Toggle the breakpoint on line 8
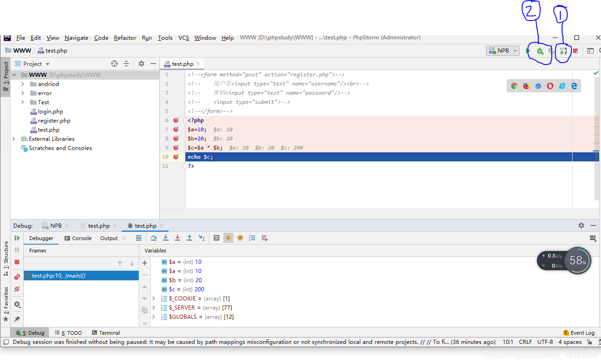This screenshot has width=601, height=364. (176, 139)
